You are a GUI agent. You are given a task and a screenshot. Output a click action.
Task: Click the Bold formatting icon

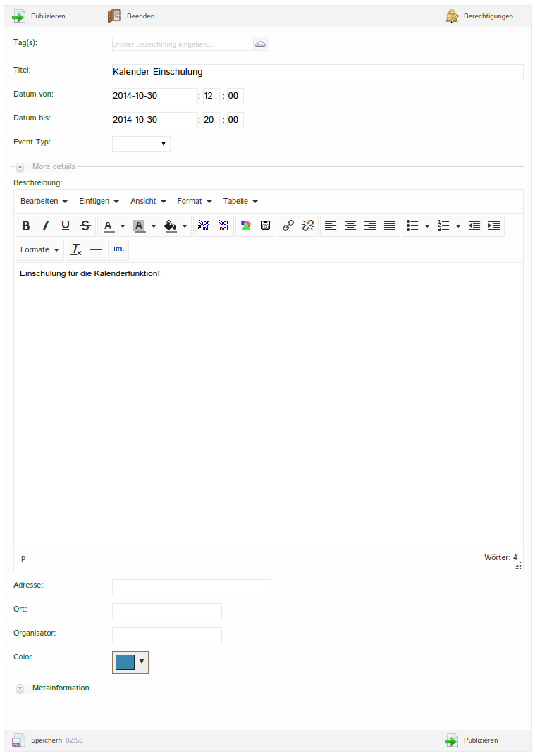[x=26, y=225]
